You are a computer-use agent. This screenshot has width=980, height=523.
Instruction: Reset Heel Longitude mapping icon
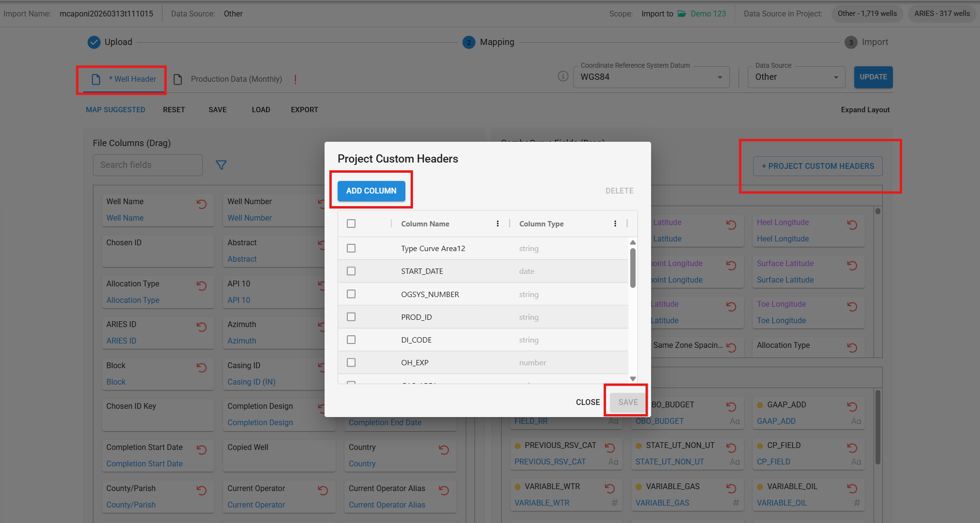point(852,225)
